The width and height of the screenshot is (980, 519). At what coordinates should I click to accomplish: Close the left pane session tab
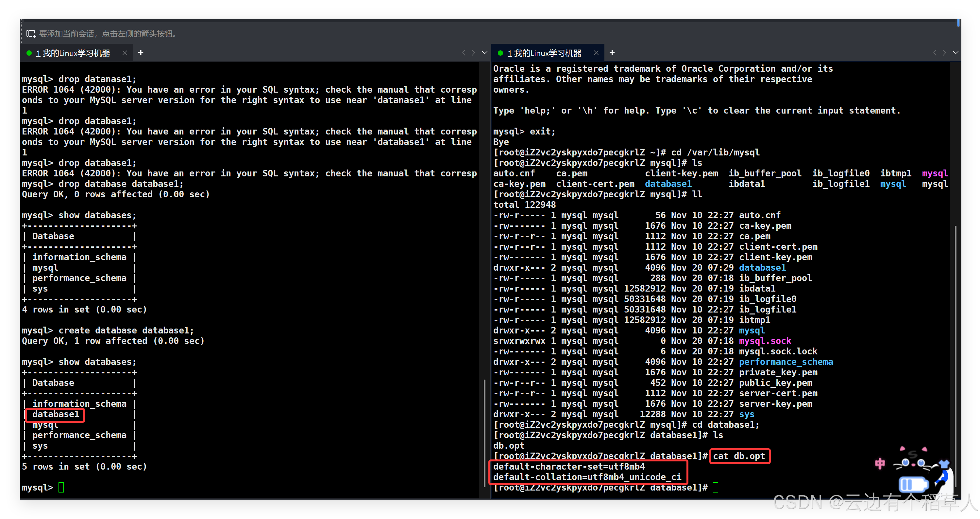click(125, 53)
